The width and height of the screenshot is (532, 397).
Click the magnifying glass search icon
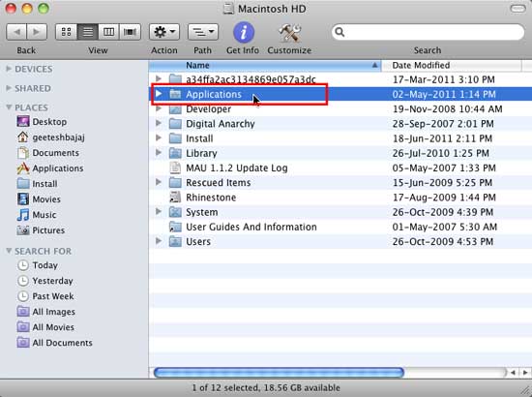[340, 32]
